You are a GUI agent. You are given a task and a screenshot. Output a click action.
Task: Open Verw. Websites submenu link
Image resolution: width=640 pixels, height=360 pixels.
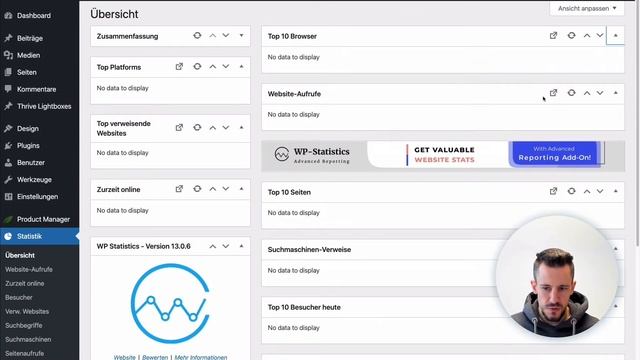27,311
